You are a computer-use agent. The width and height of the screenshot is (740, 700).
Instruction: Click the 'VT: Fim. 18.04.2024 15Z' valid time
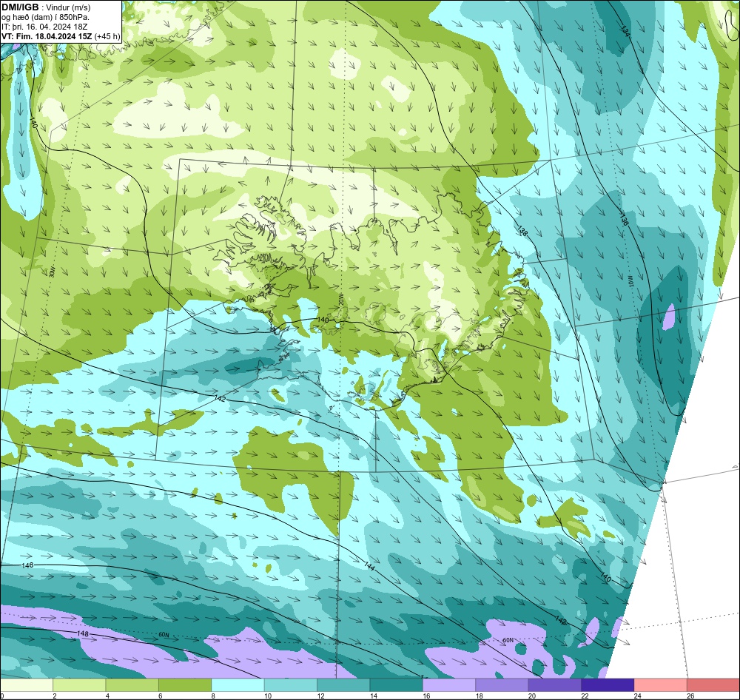(x=47, y=36)
